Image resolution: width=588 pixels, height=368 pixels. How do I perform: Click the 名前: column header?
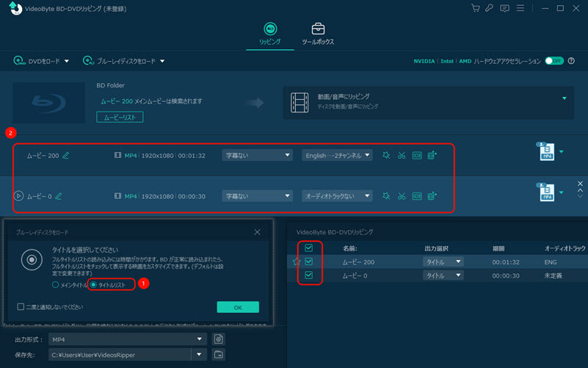[x=350, y=248]
